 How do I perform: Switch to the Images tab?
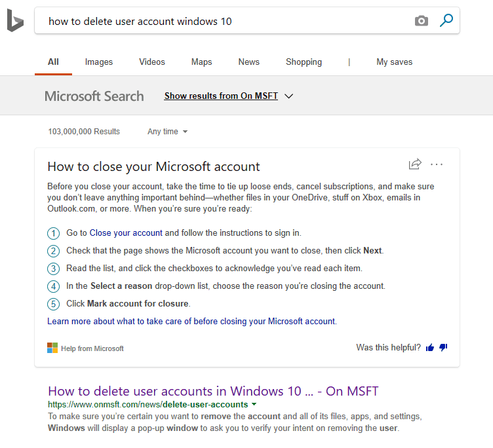click(x=99, y=62)
